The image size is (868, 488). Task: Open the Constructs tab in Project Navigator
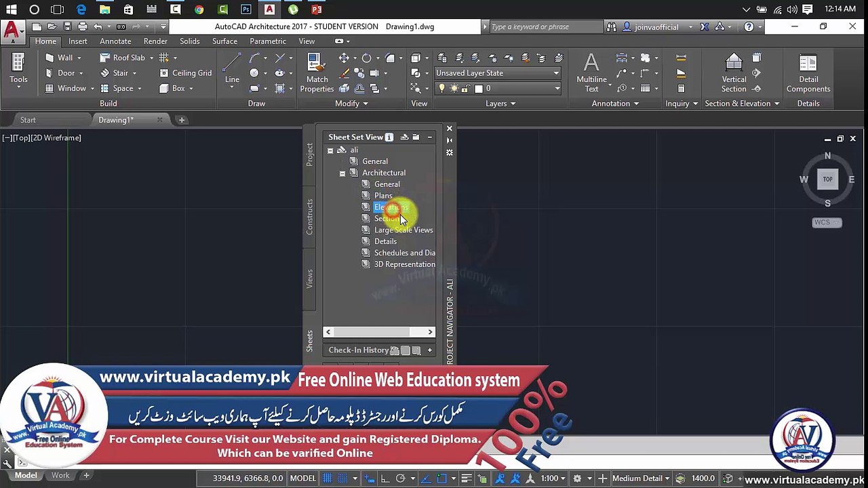(309, 217)
